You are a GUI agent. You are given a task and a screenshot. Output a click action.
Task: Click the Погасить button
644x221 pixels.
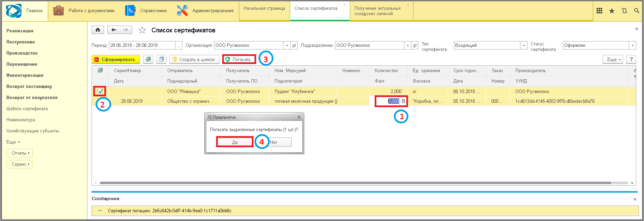239,59
